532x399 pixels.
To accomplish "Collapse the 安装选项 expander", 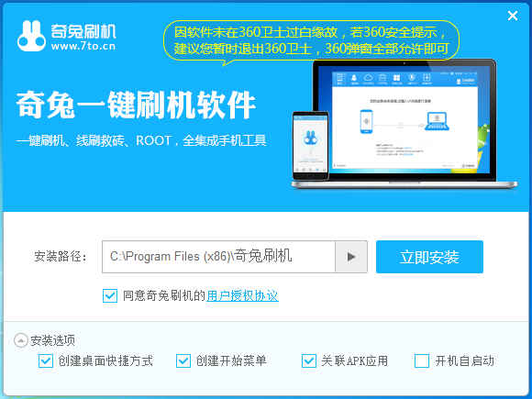I will [21, 340].
